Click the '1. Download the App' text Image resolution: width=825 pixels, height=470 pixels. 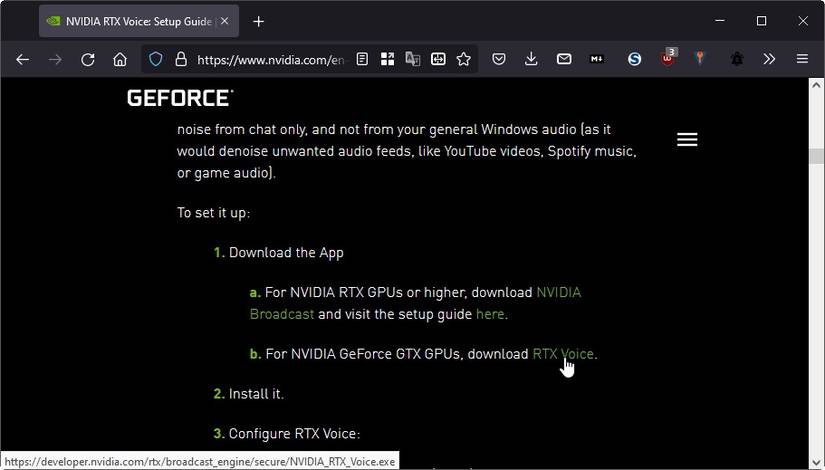click(x=278, y=253)
